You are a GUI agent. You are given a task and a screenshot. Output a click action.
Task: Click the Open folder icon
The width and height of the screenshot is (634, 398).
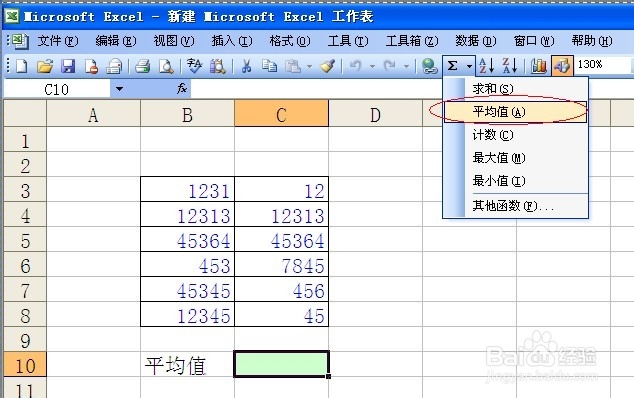(x=45, y=66)
